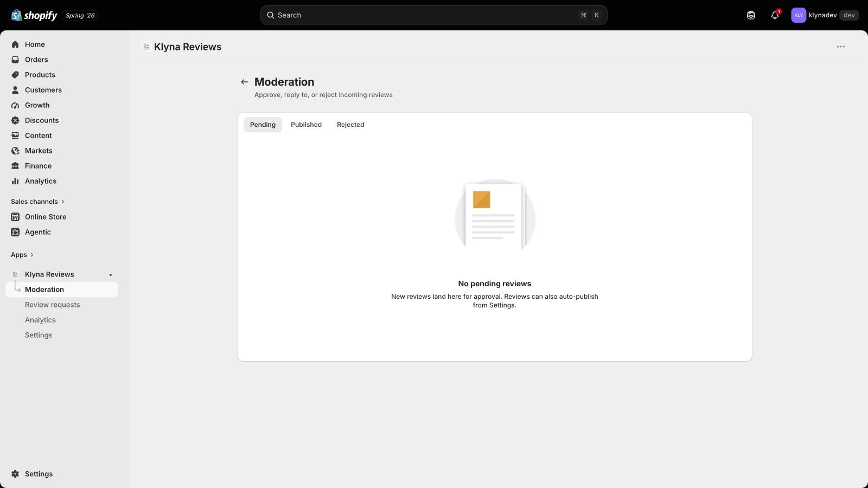Image resolution: width=868 pixels, height=488 pixels.
Task: Click the Moderation page title
Action: click(284, 82)
